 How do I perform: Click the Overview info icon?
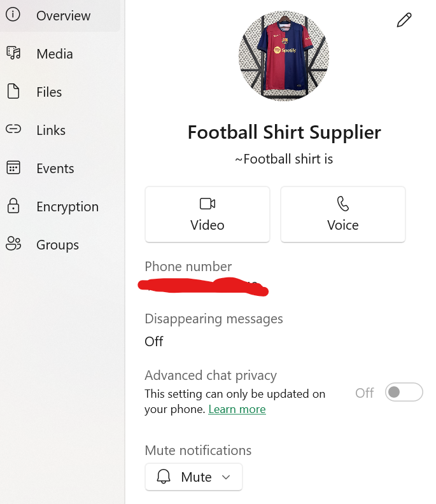(x=13, y=15)
